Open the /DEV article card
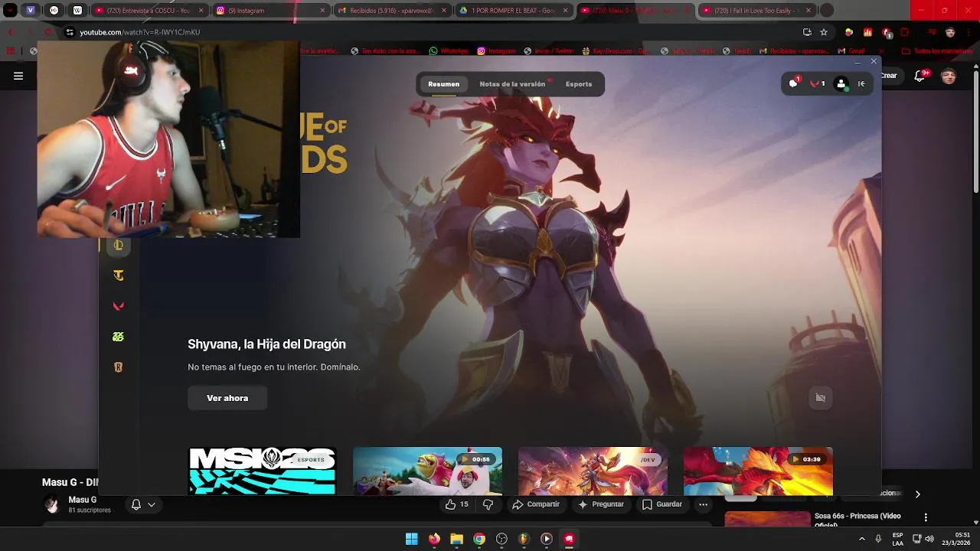 (x=593, y=471)
